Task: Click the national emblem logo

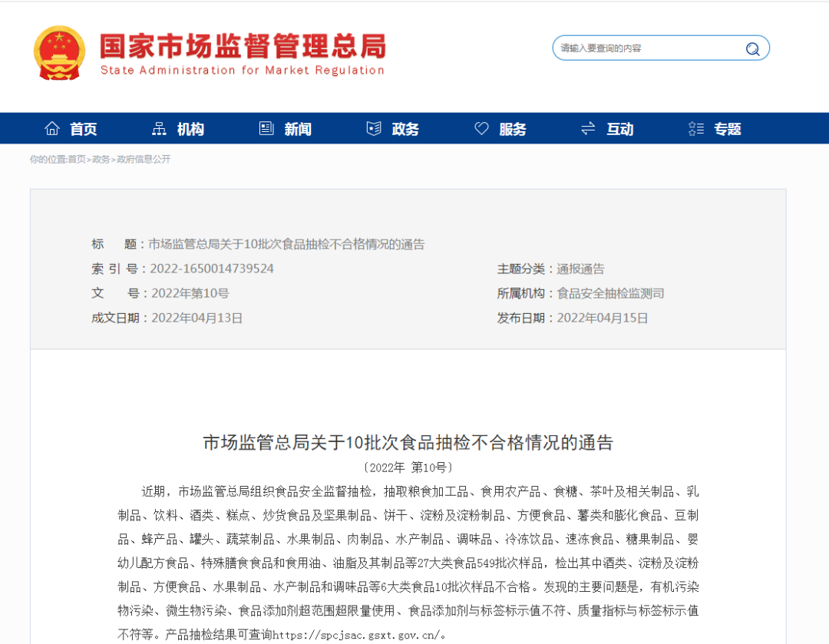Action: pyautogui.click(x=59, y=53)
